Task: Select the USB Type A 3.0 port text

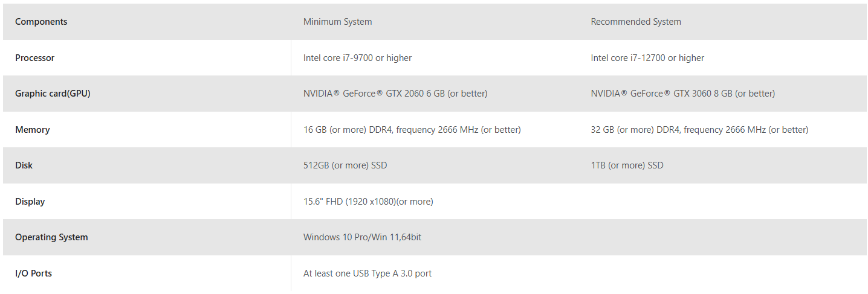Action: click(x=367, y=273)
